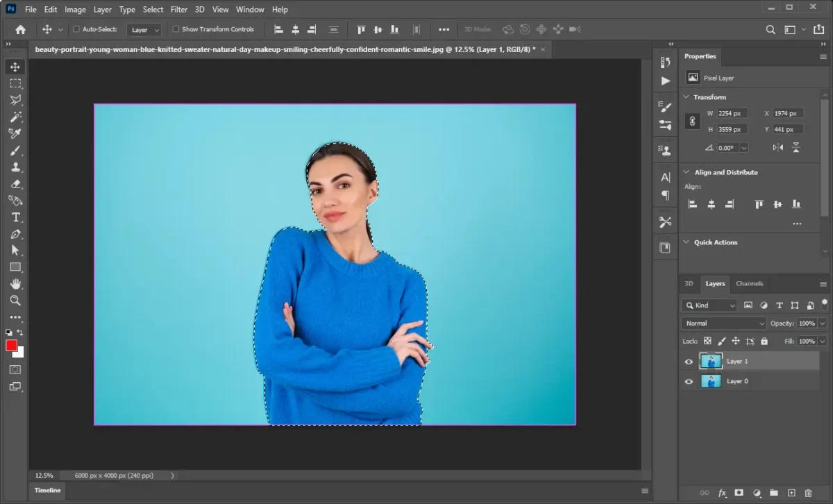833x504 pixels.
Task: Open the Character panel icon
Action: pyautogui.click(x=666, y=177)
